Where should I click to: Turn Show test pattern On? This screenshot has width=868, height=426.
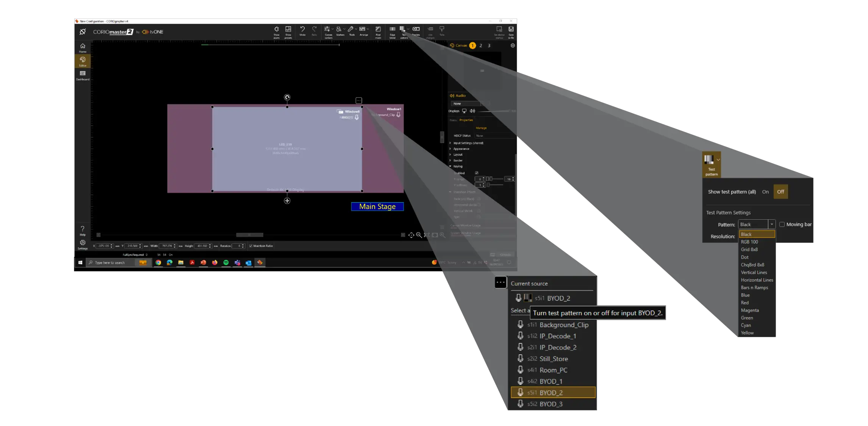pyautogui.click(x=765, y=192)
